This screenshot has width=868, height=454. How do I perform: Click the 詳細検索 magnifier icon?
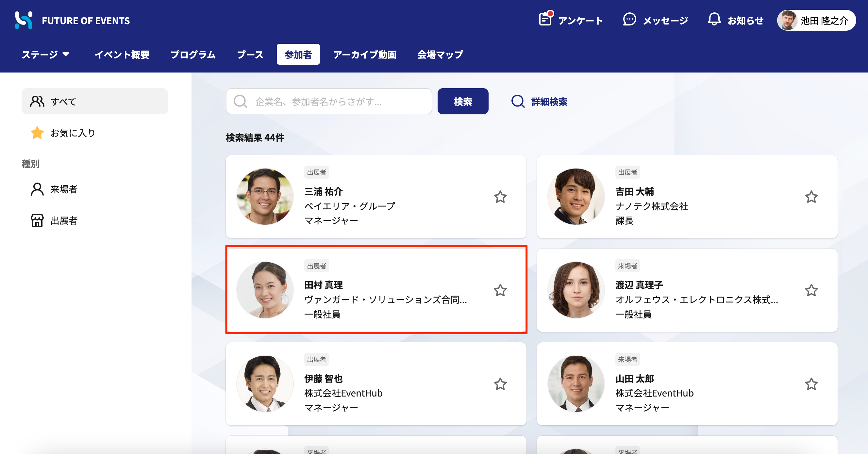pyautogui.click(x=518, y=101)
